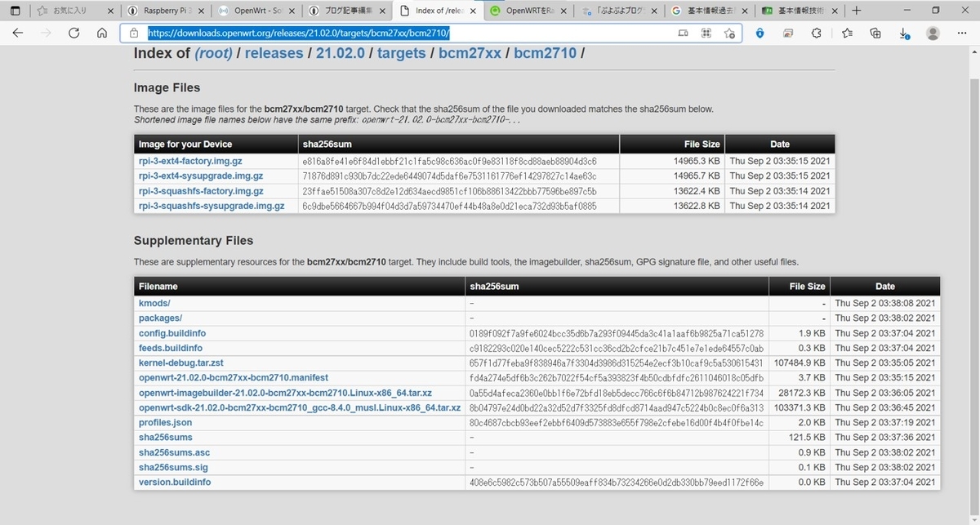Download rpi-3-ext4-sysupgrade.img.gz
Viewport: 980px width, 525px height.
pyautogui.click(x=201, y=176)
